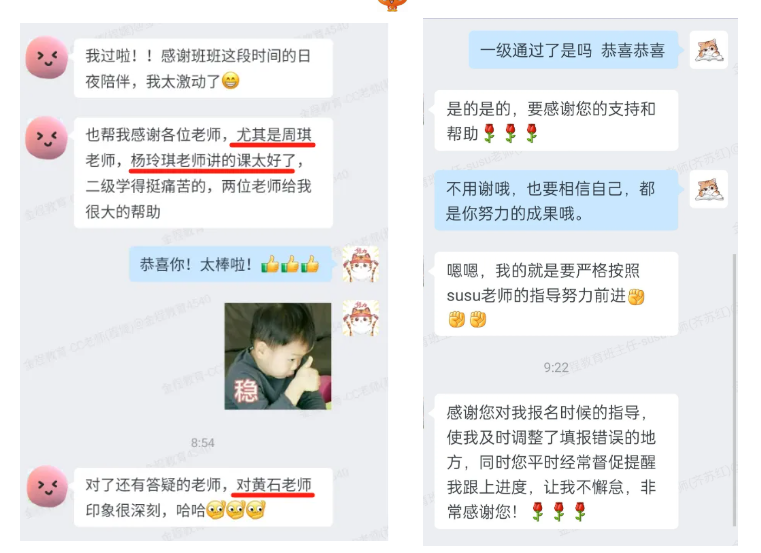761x553 pixels.
Task: Click cartoon girl avatar beside "恭喜你！太棒啦"
Action: tap(361, 265)
